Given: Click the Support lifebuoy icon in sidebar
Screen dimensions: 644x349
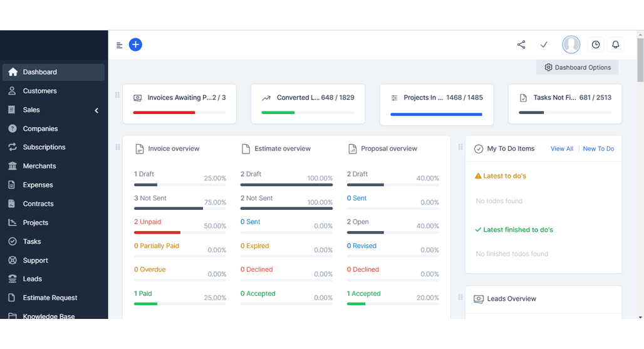Looking at the screenshot, I should [12, 260].
